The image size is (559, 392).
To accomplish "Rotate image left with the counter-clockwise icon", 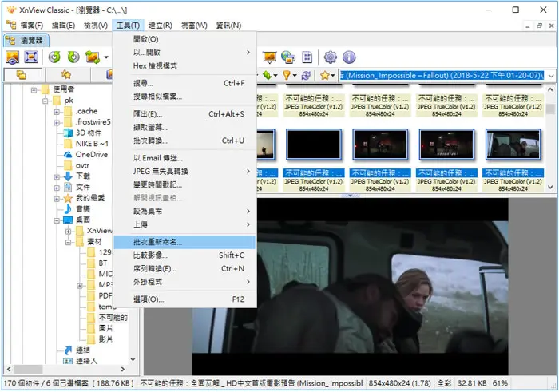I will point(54,57).
